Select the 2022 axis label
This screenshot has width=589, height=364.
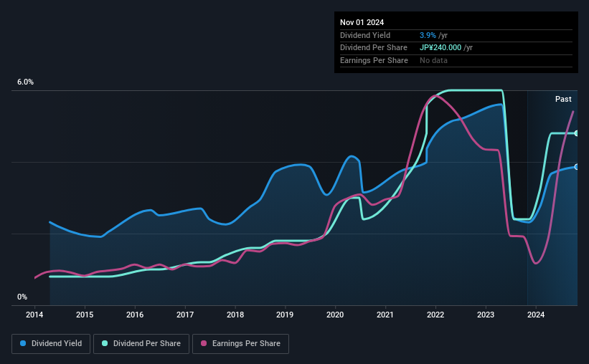click(435, 315)
